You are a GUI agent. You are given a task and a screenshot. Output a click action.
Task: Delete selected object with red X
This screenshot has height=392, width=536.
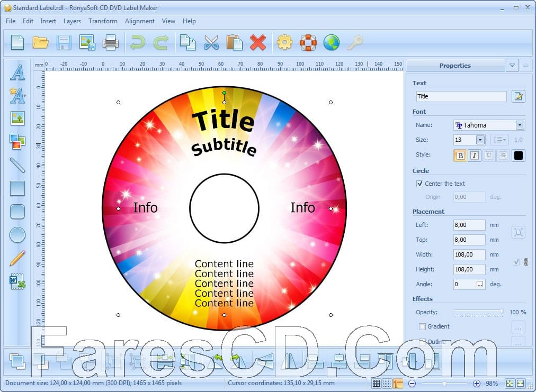(258, 43)
